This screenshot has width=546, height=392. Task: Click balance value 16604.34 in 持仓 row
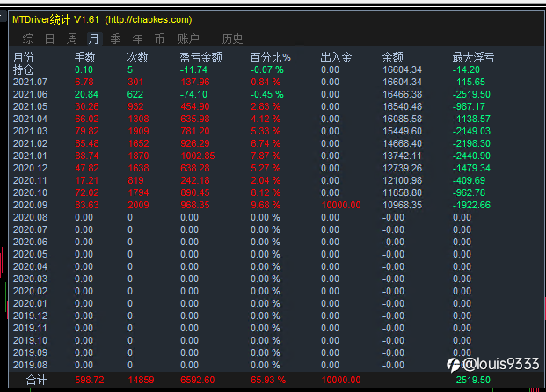click(402, 69)
